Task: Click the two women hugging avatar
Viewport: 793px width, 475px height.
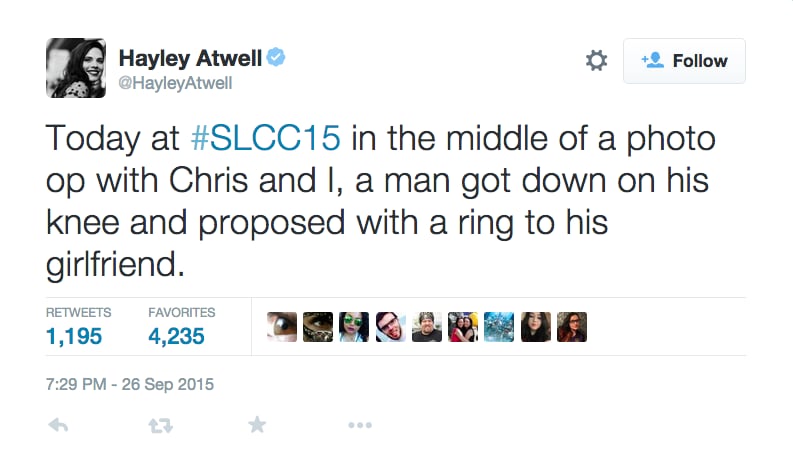Action: pyautogui.click(x=463, y=327)
